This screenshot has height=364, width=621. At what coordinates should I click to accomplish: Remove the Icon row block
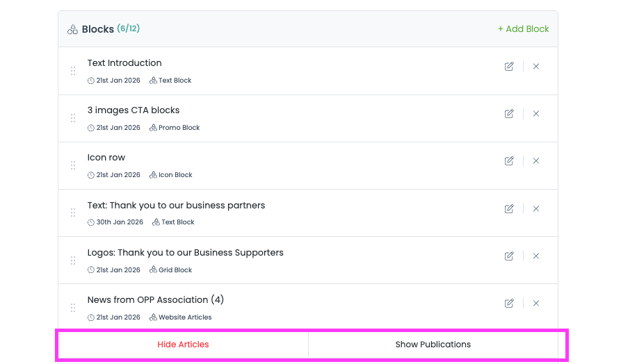click(x=536, y=161)
